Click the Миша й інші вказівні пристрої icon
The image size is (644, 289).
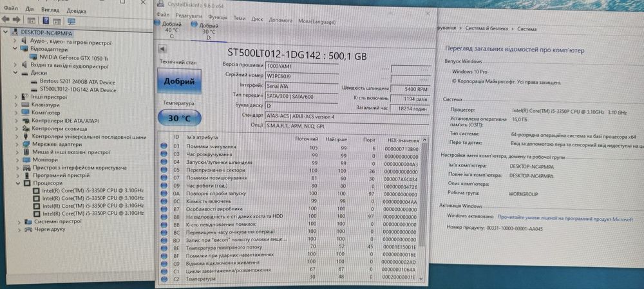(x=26, y=152)
